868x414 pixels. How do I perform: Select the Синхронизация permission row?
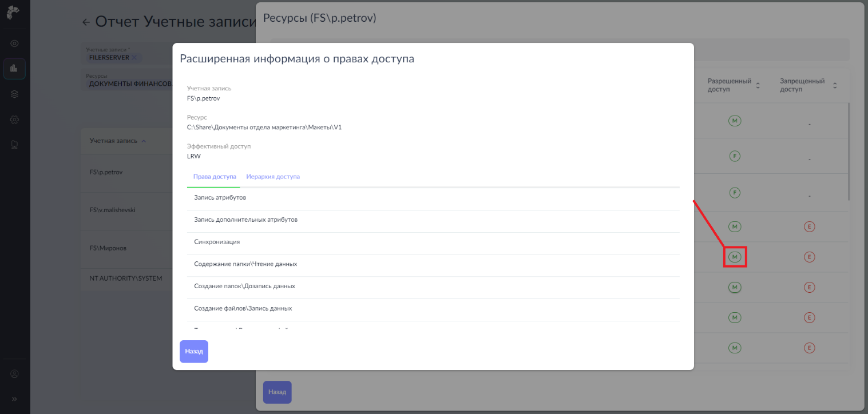433,242
